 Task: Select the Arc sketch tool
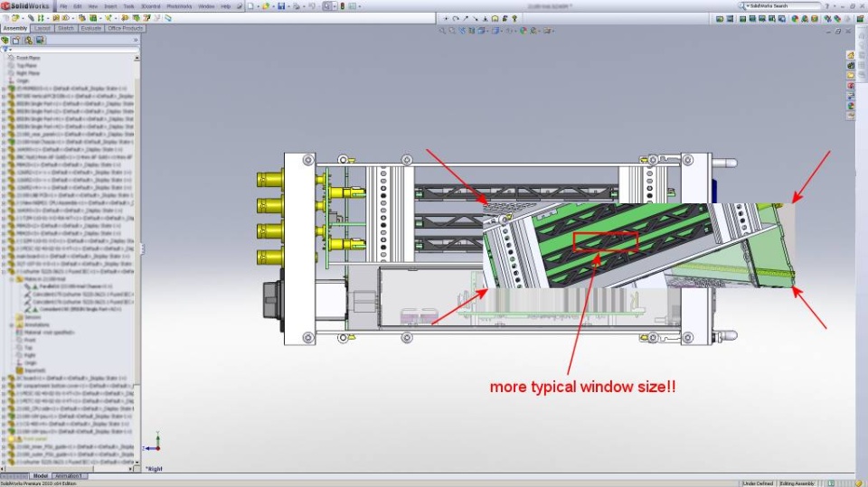456,18
